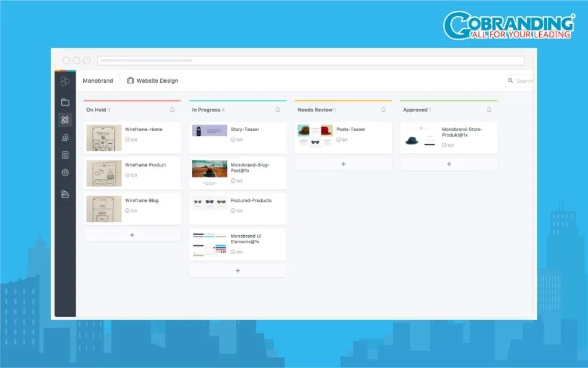The height and width of the screenshot is (368, 588).
Task: Add a new card to Needs Review column
Action: (x=343, y=164)
